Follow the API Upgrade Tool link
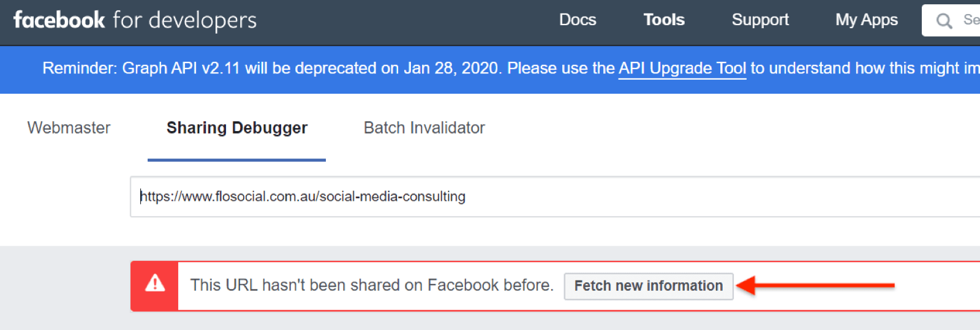The image size is (980, 330). 682,69
